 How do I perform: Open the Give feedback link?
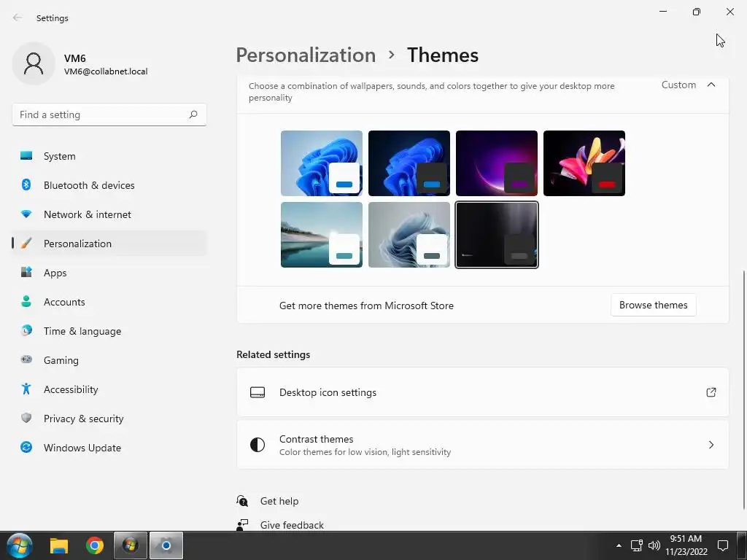[x=292, y=525]
